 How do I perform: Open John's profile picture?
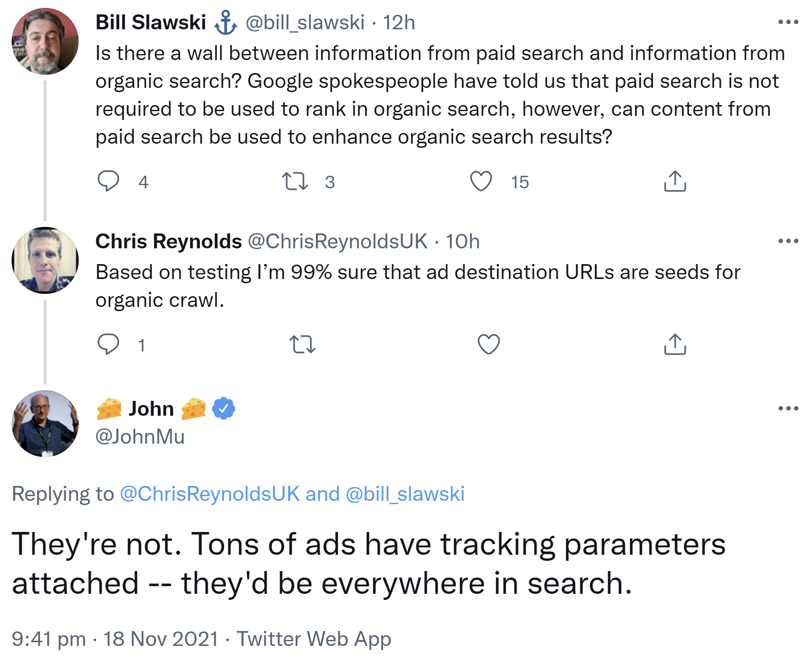45,424
